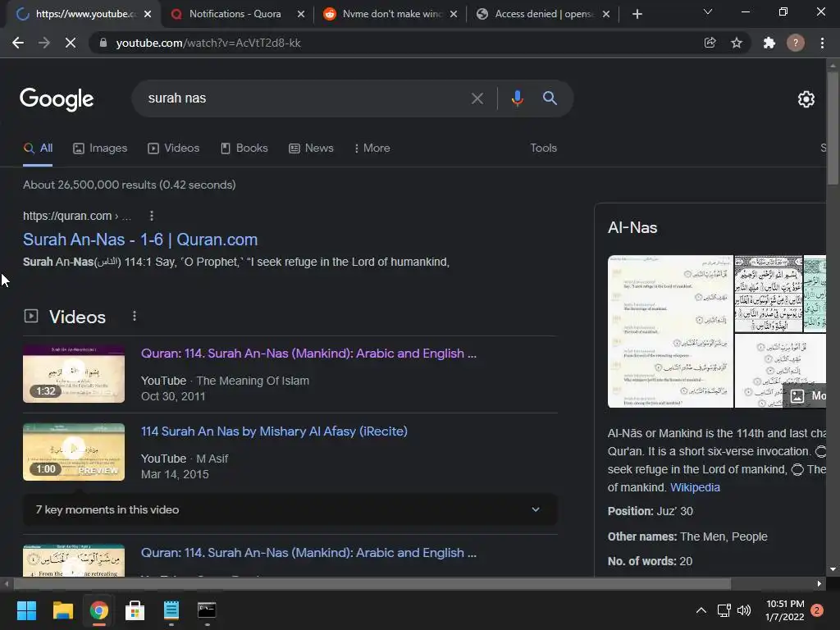
Task: Open options dots beside Videos heading
Action: [135, 316]
